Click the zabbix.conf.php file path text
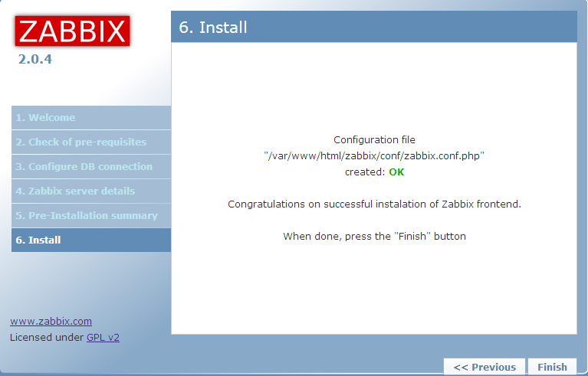The image size is (588, 376). click(374, 155)
